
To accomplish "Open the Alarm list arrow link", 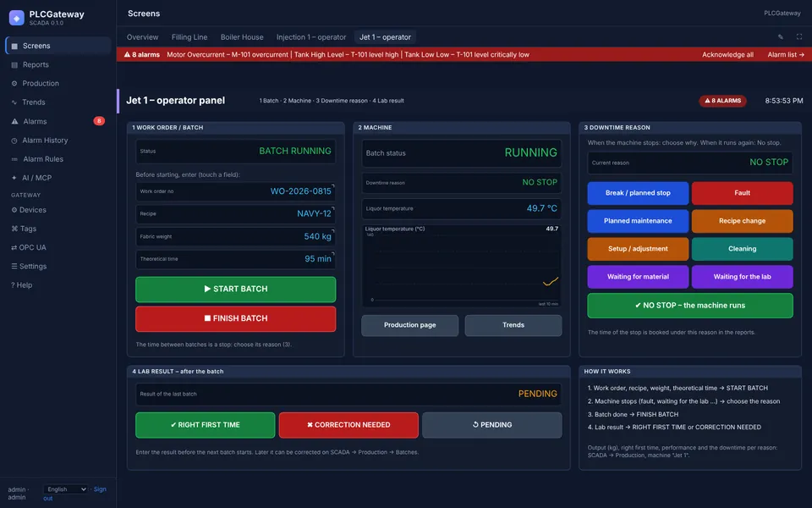I will click(x=786, y=54).
